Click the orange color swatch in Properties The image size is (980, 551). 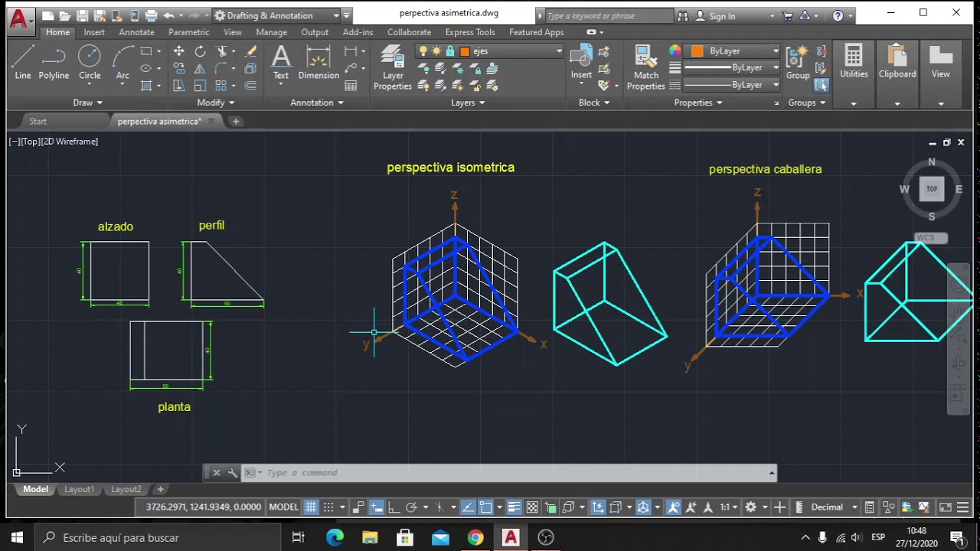[697, 51]
